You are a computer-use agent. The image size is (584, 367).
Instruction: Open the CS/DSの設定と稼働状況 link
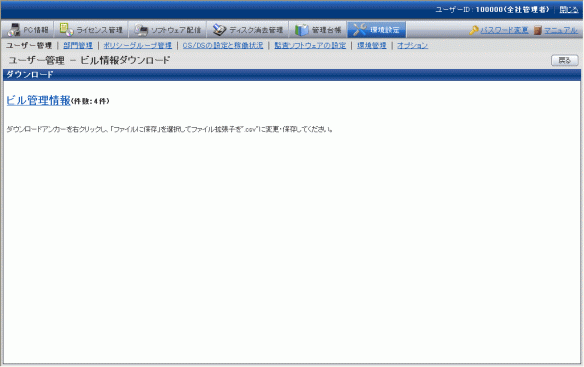[x=223, y=45]
